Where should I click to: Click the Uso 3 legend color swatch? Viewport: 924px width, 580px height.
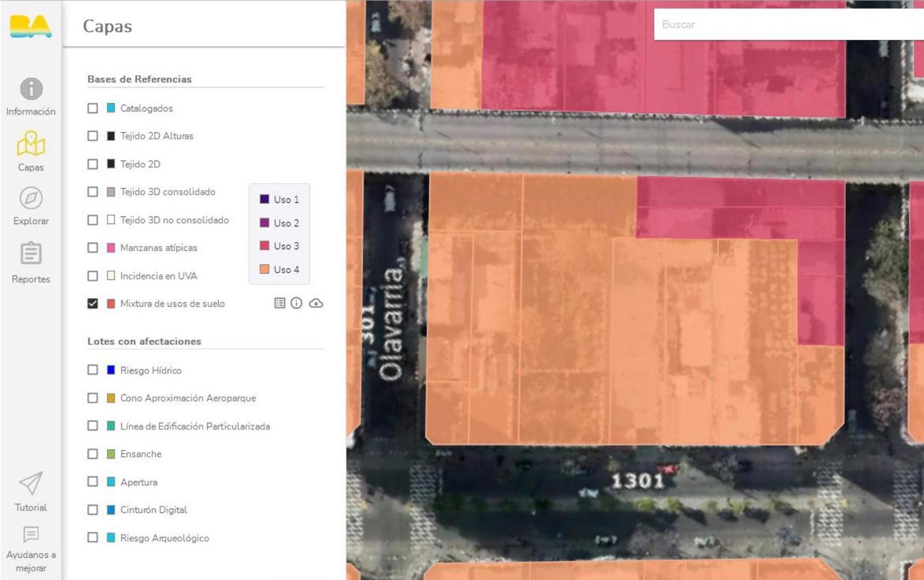tap(264, 246)
